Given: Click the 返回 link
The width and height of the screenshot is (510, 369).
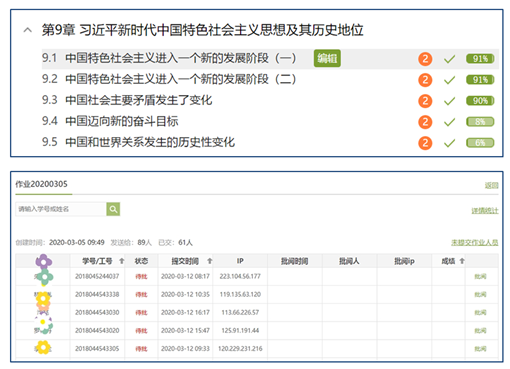Looking at the screenshot, I should pyautogui.click(x=491, y=186).
